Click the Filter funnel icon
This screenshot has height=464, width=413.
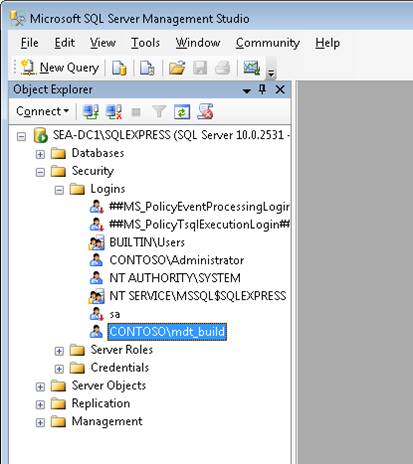(159, 112)
